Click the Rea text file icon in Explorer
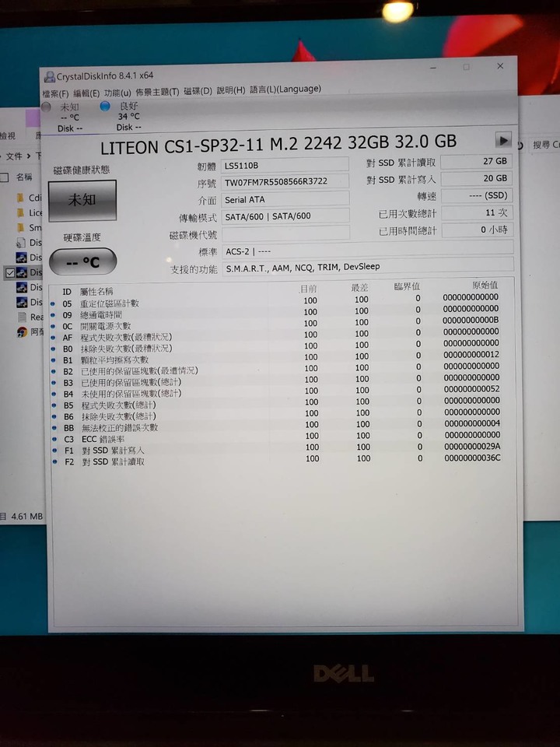The image size is (560, 747). tap(22, 317)
